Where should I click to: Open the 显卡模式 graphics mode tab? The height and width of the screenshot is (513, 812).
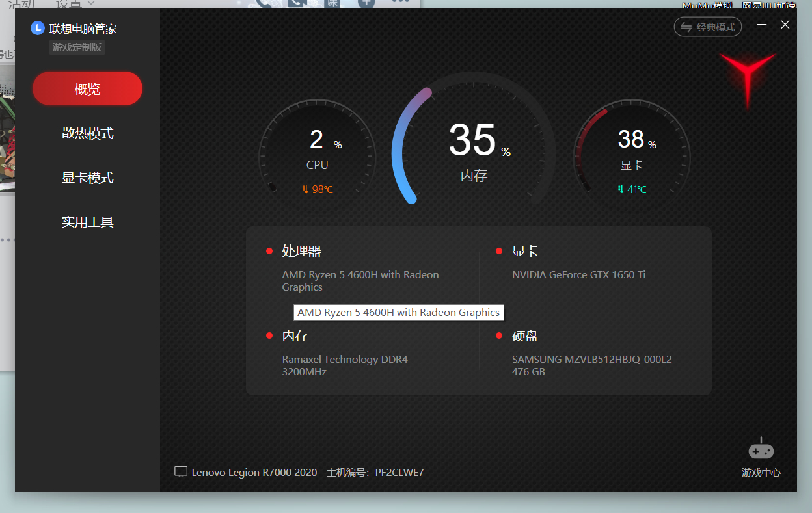pyautogui.click(x=87, y=178)
